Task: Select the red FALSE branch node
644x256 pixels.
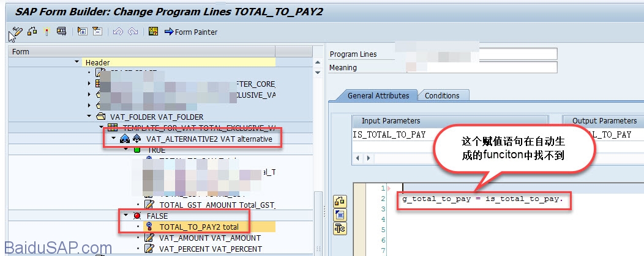Action: pyautogui.click(x=157, y=216)
